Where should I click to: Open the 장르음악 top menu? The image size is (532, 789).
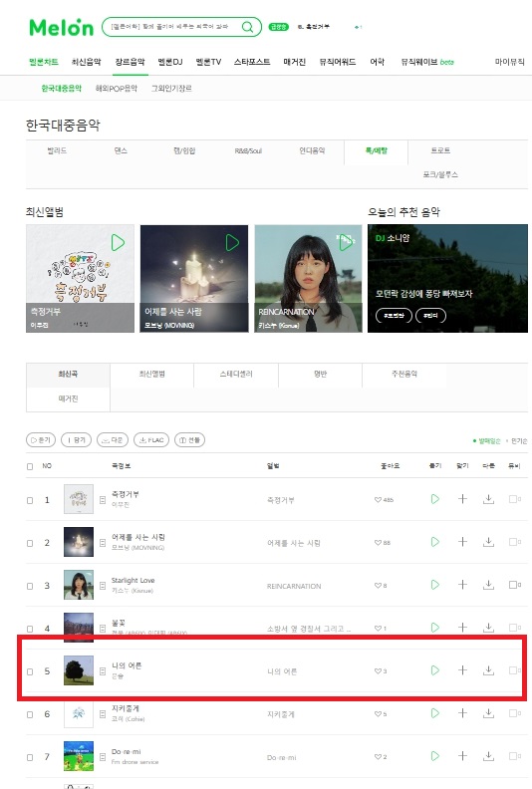pos(130,62)
